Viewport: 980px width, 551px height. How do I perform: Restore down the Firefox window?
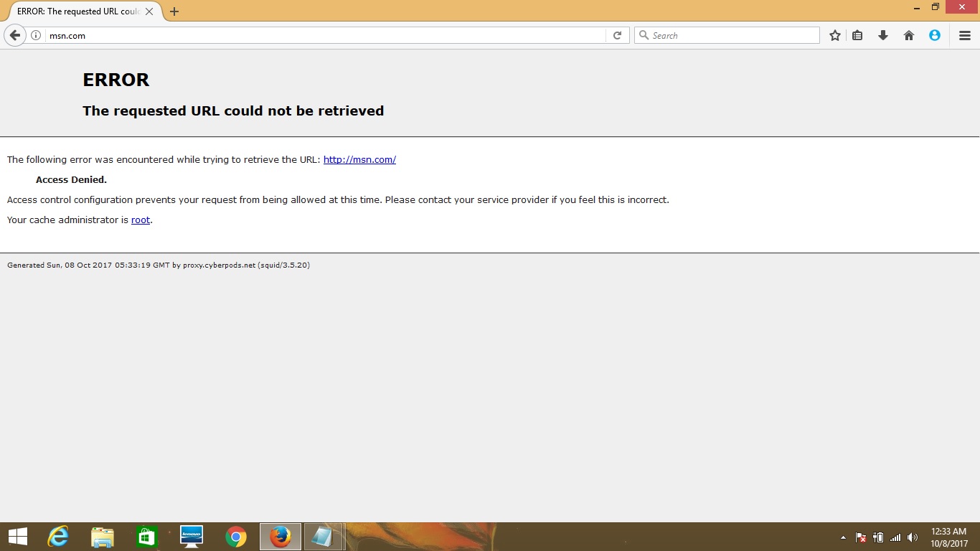pyautogui.click(x=936, y=7)
